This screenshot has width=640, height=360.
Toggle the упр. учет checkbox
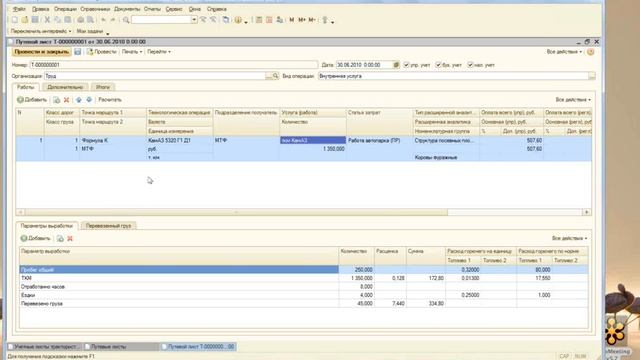[406, 65]
